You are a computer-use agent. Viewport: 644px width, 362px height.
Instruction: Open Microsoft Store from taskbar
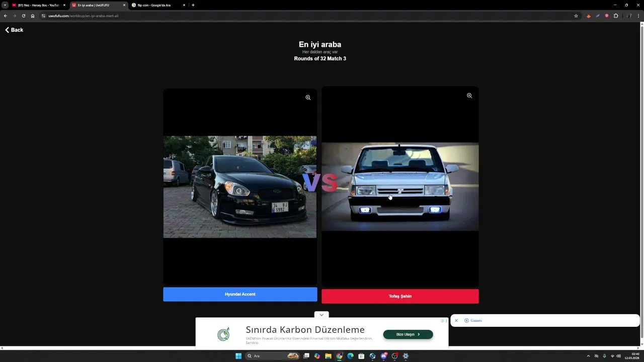point(361,356)
